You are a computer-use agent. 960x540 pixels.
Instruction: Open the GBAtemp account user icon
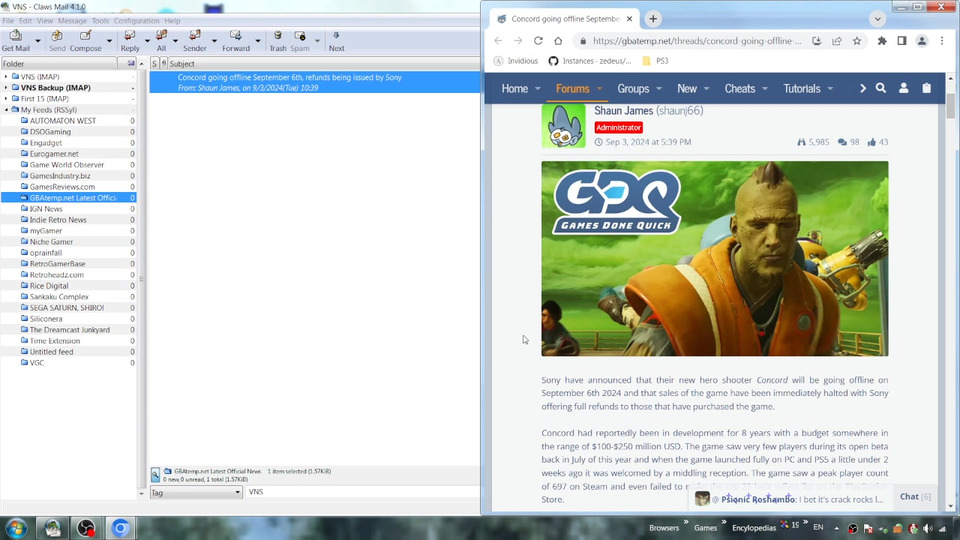coord(904,88)
